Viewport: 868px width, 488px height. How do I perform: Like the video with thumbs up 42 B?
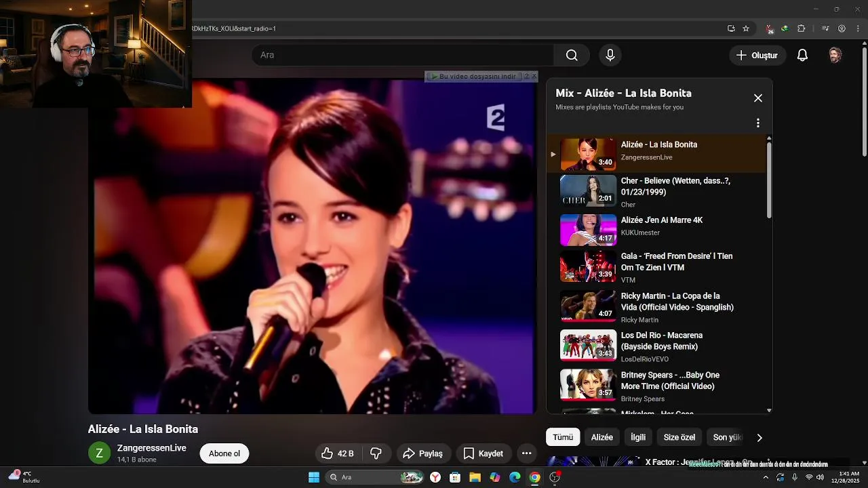(338, 453)
